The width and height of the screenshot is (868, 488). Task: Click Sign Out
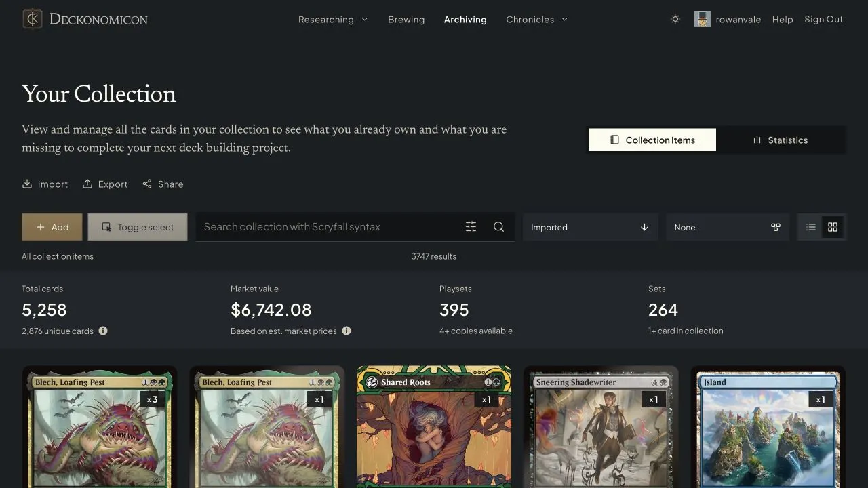[x=824, y=19]
